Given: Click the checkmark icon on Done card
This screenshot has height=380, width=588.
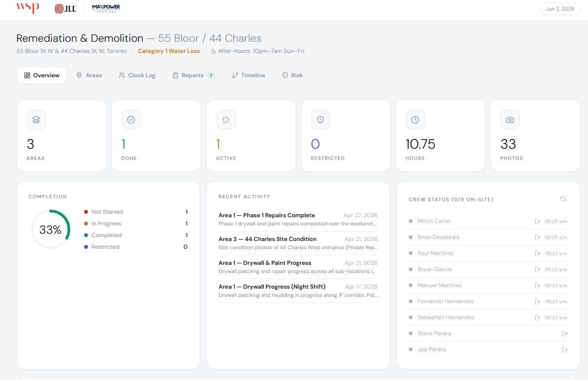Looking at the screenshot, I should click(x=131, y=120).
